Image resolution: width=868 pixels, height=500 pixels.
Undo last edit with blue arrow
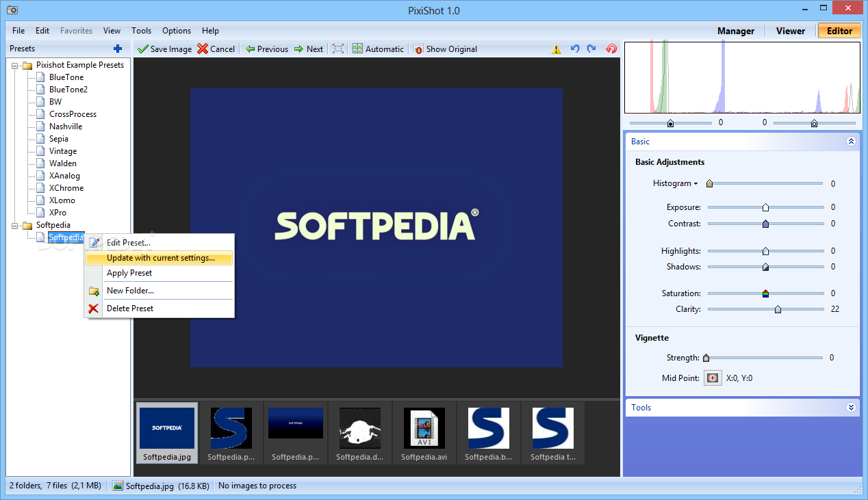pyautogui.click(x=575, y=49)
